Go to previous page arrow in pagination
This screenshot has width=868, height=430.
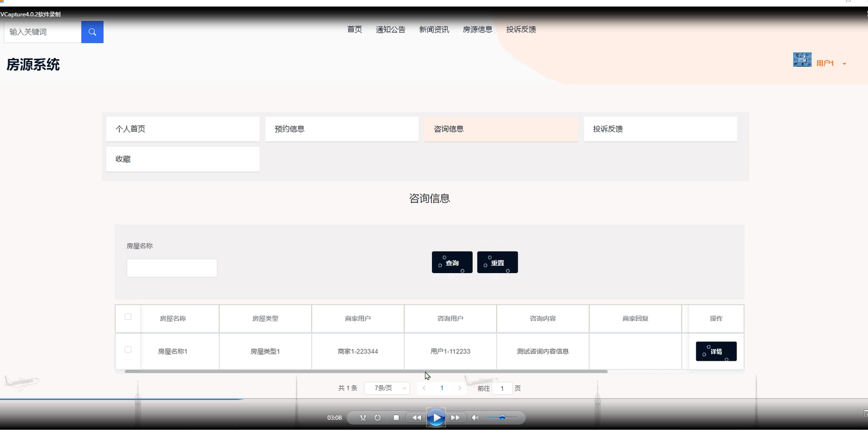[424, 388]
